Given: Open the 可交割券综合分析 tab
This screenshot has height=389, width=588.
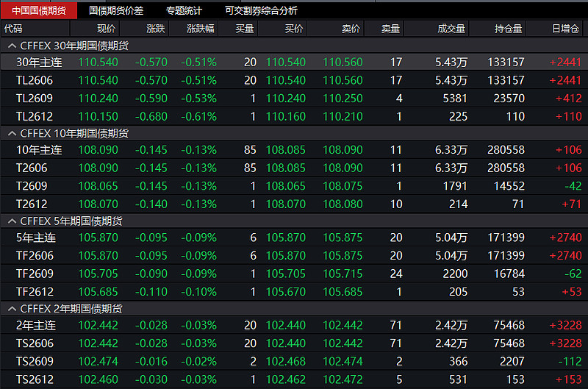Looking at the screenshot, I should (261, 10).
